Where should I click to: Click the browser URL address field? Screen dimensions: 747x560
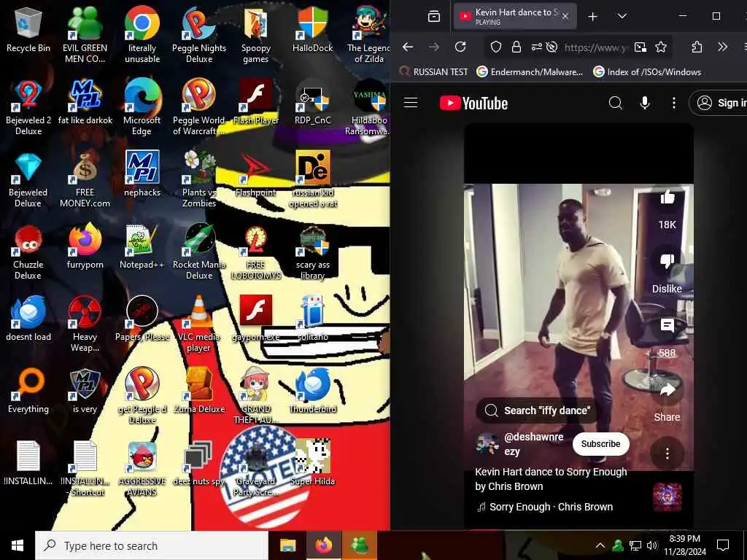pyautogui.click(x=595, y=47)
